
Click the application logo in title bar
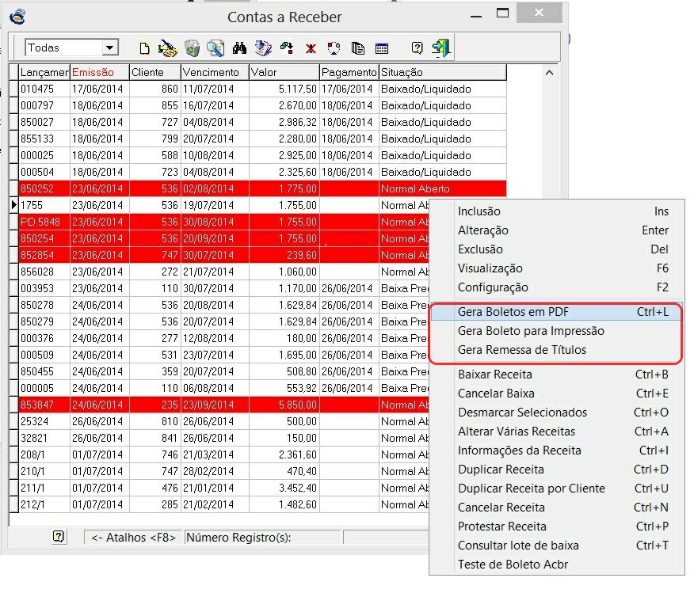pyautogui.click(x=17, y=17)
